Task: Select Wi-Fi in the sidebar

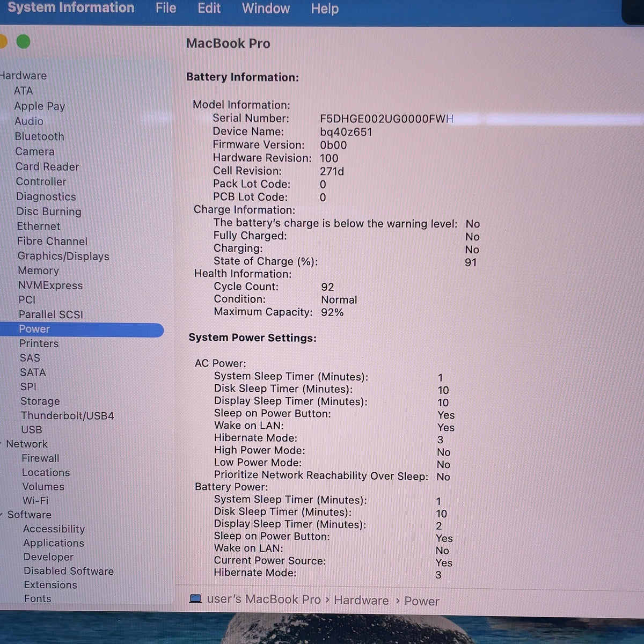Action: (35, 500)
